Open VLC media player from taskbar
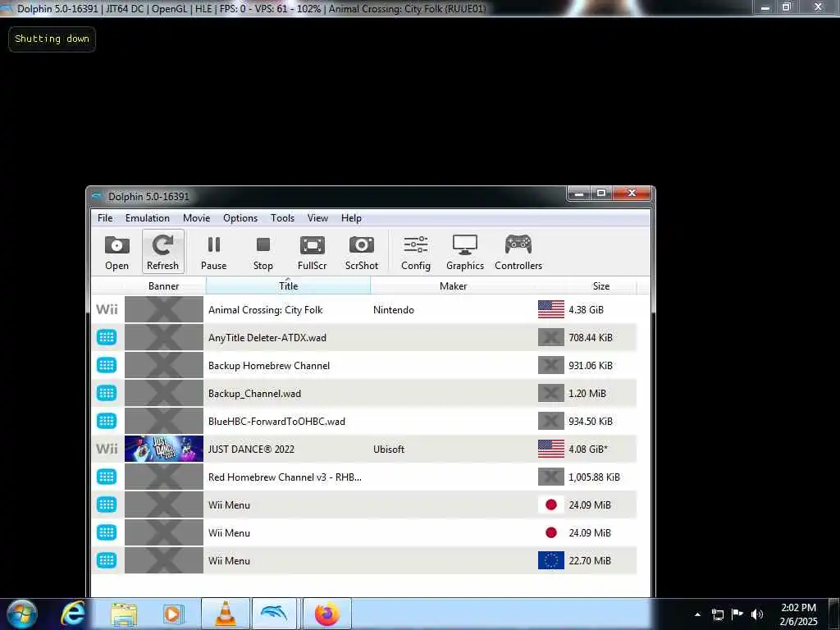 [x=225, y=614]
